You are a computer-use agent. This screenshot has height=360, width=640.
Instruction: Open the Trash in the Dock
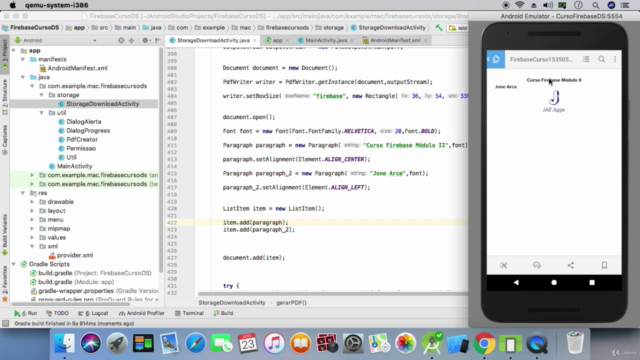pos(575,343)
